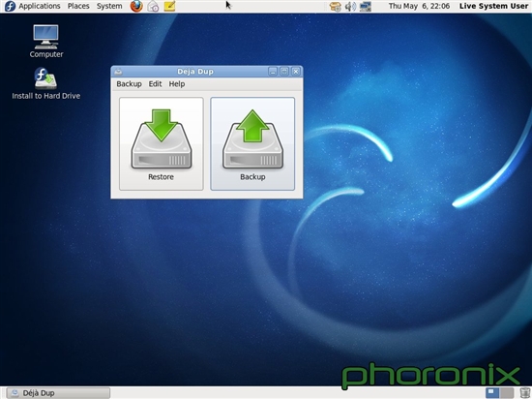
Task: Open the System menu in top panel
Action: tap(109, 6)
